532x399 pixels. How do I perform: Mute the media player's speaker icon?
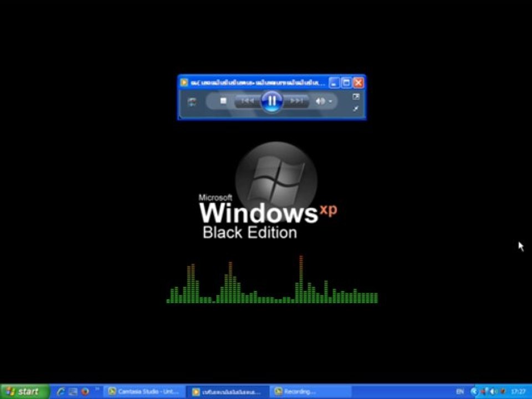320,101
